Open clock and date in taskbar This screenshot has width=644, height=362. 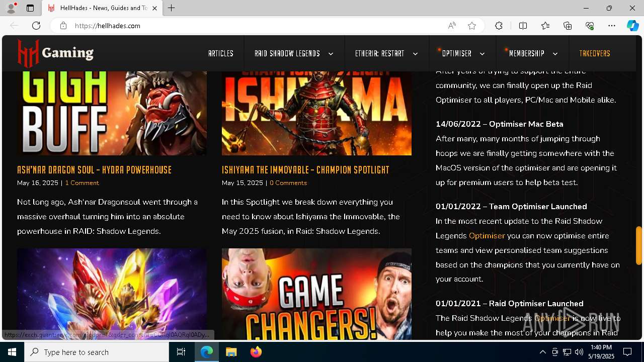click(601, 352)
